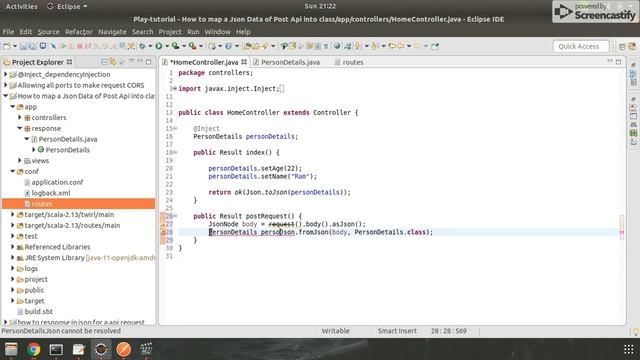Click the New Java Package icon

click(x=211, y=46)
